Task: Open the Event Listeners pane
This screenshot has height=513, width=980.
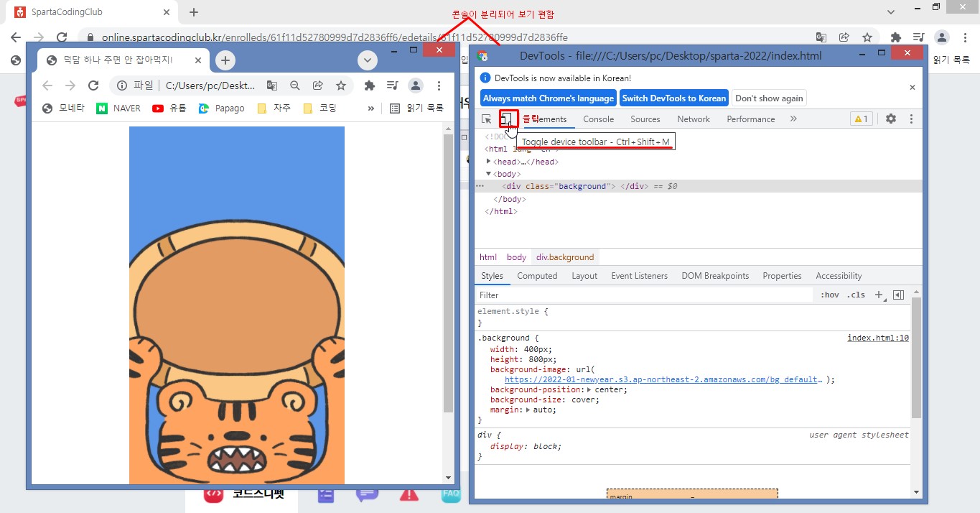Action: pyautogui.click(x=639, y=276)
